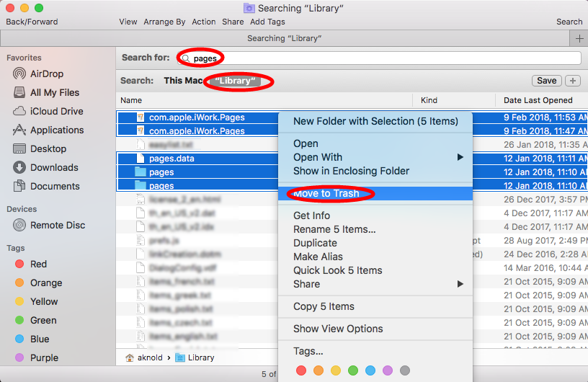This screenshot has width=588, height=382.
Task: Click the Add Tags toolbar item
Action: 268,22
